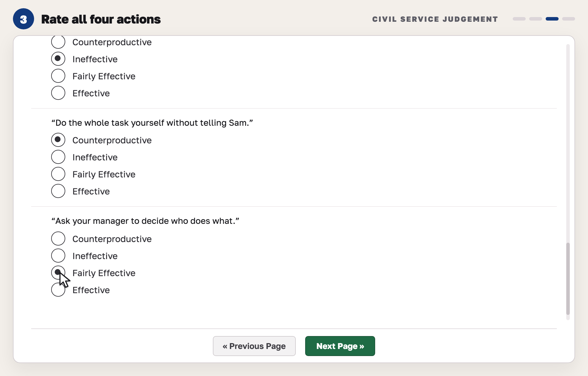The image size is (588, 376).
Task: Click the second progress step indicator
Action: coord(536,19)
